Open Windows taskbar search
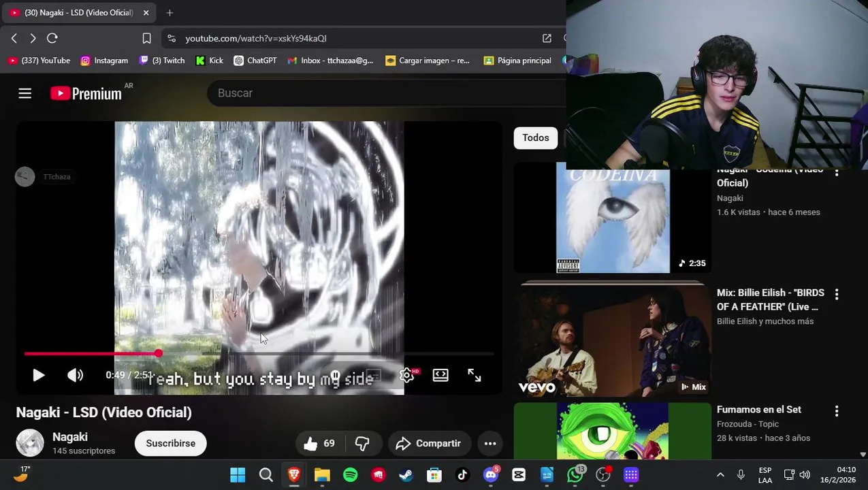Screen dimensions: 868x490 point(266,475)
